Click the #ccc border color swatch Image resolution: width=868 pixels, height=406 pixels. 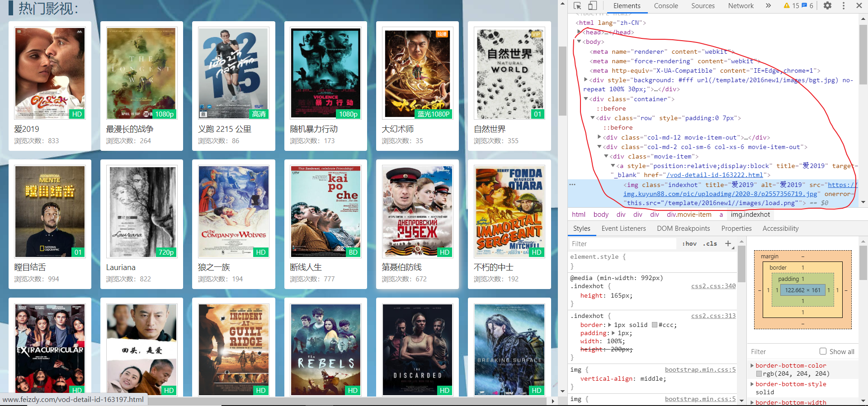[x=654, y=325]
